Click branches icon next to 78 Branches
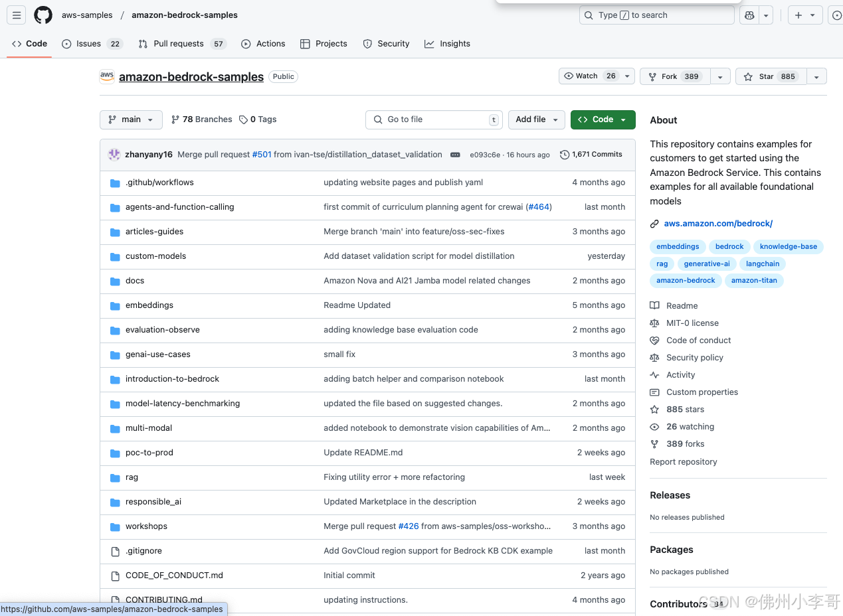This screenshot has height=616, width=843. [x=175, y=119]
